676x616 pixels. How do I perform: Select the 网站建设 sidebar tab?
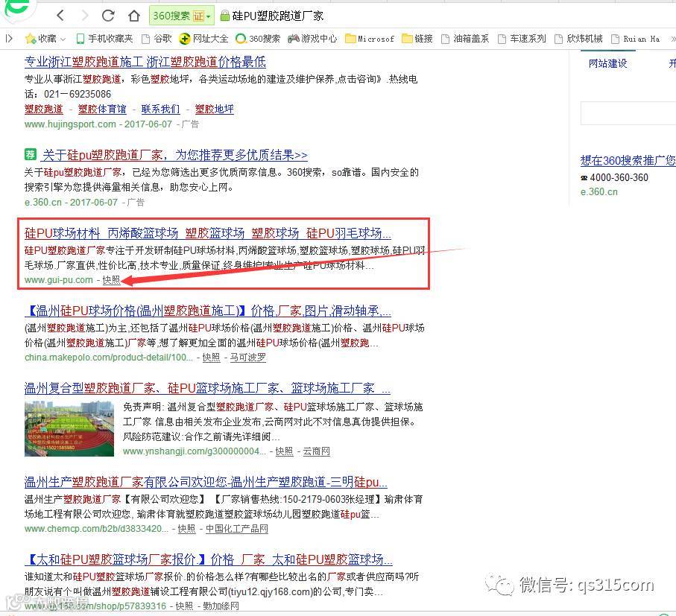click(608, 64)
